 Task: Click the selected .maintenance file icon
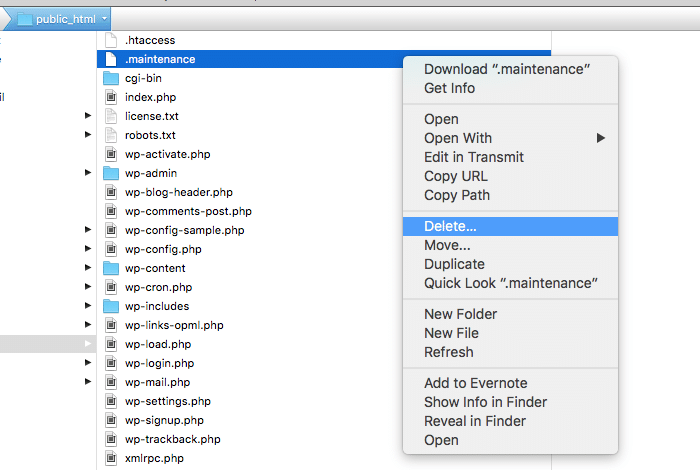[x=111, y=59]
